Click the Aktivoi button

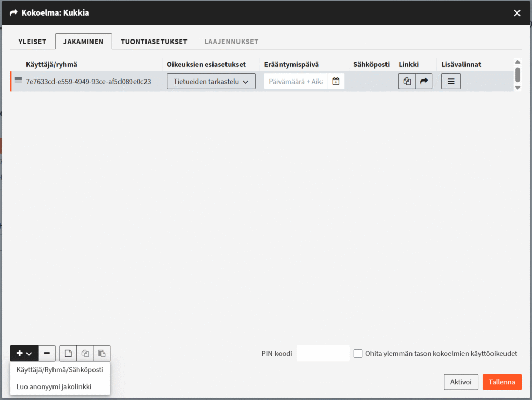click(x=461, y=382)
